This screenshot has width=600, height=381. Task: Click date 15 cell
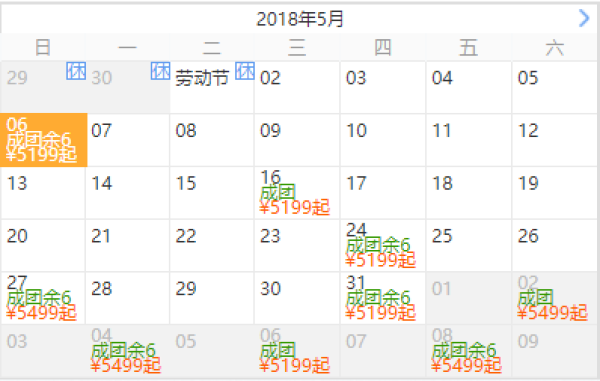pos(212,193)
